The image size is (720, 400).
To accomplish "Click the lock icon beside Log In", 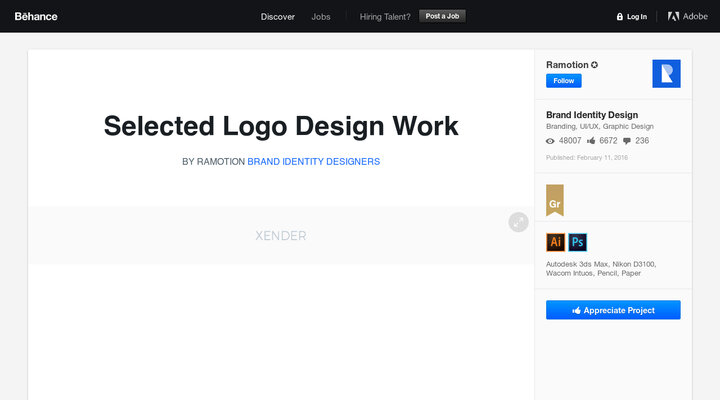I will point(620,17).
